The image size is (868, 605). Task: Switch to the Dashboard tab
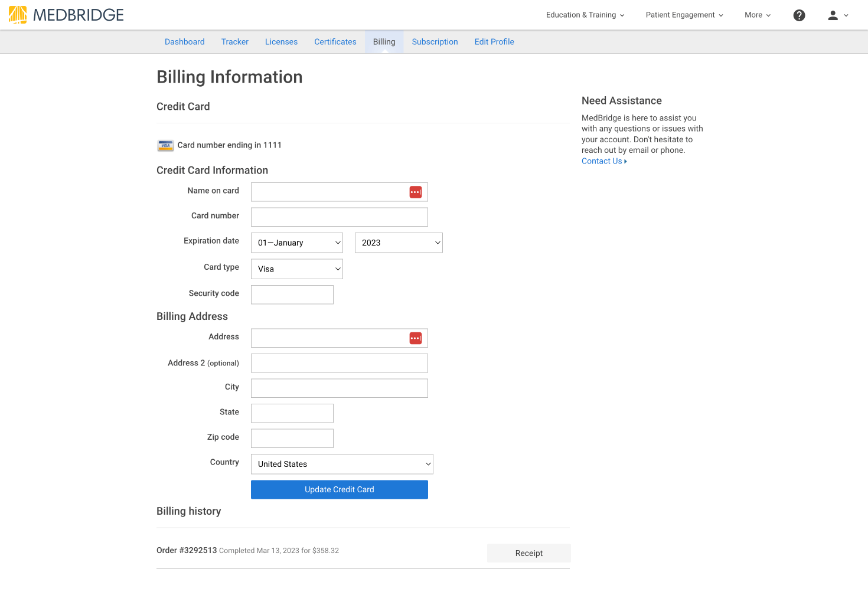(184, 41)
